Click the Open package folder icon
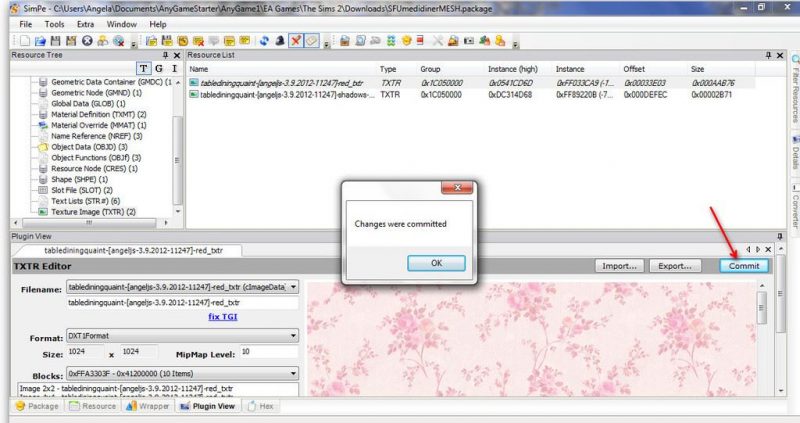The height and width of the screenshot is (423, 800). [x=40, y=41]
